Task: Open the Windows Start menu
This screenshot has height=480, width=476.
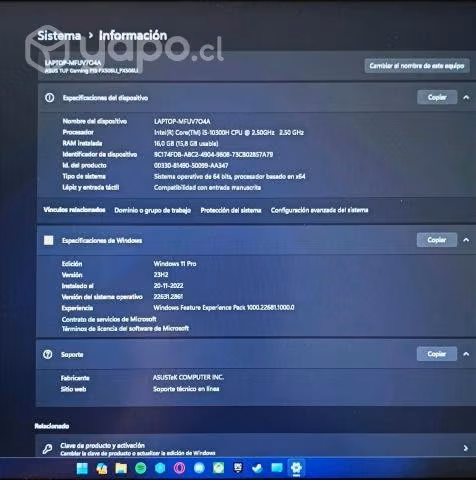Action: (x=82, y=468)
